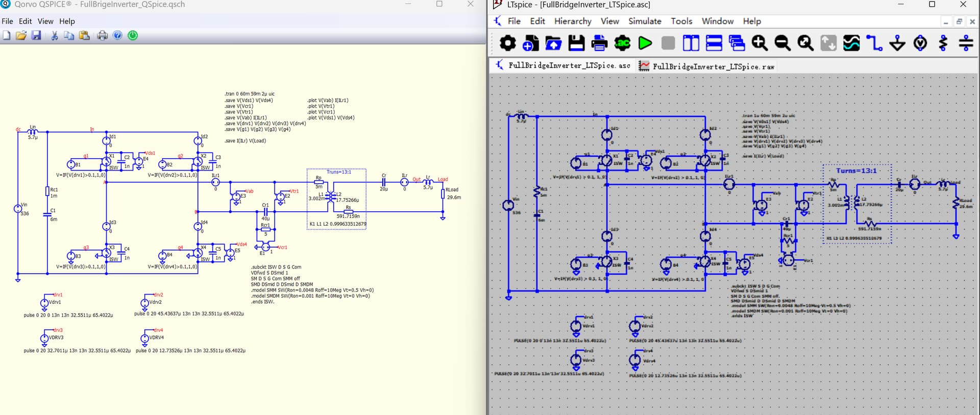Place a voltage source from the toolbar
Screen dimensions: 980x415
(x=920, y=43)
